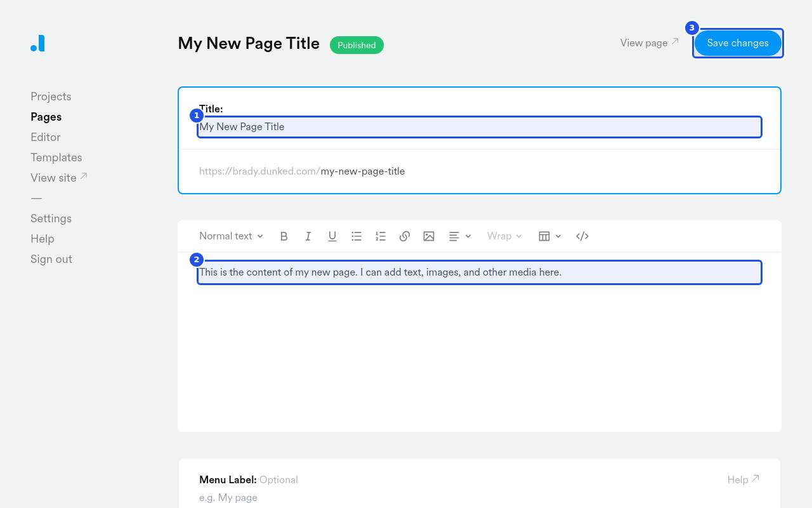Open the Wrap dropdown
This screenshot has height=508, width=812.
(504, 236)
